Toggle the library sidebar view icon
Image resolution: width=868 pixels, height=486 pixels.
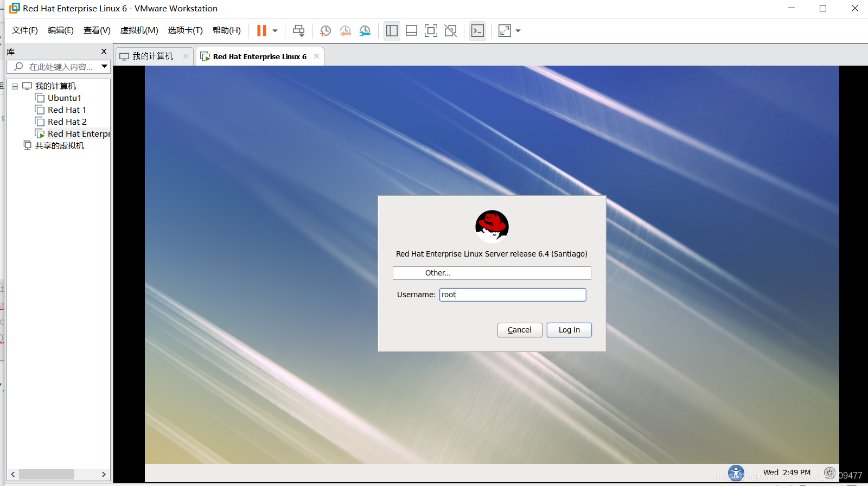(392, 31)
